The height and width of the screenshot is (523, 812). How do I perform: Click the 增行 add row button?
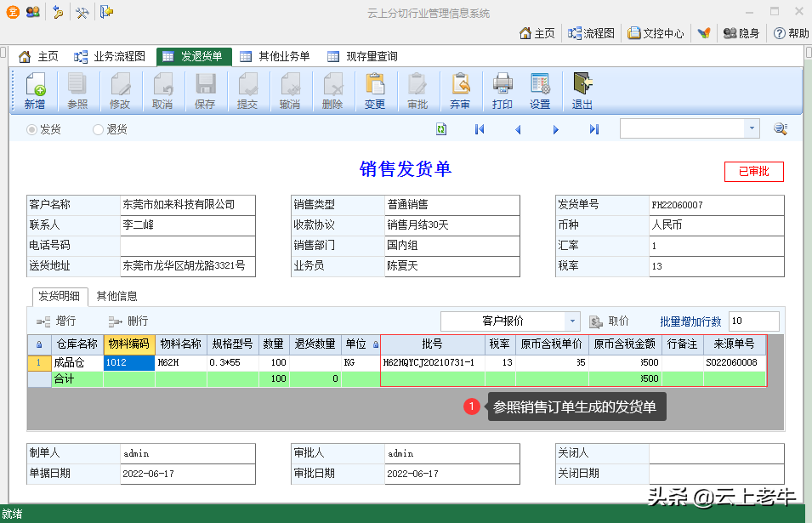56,321
